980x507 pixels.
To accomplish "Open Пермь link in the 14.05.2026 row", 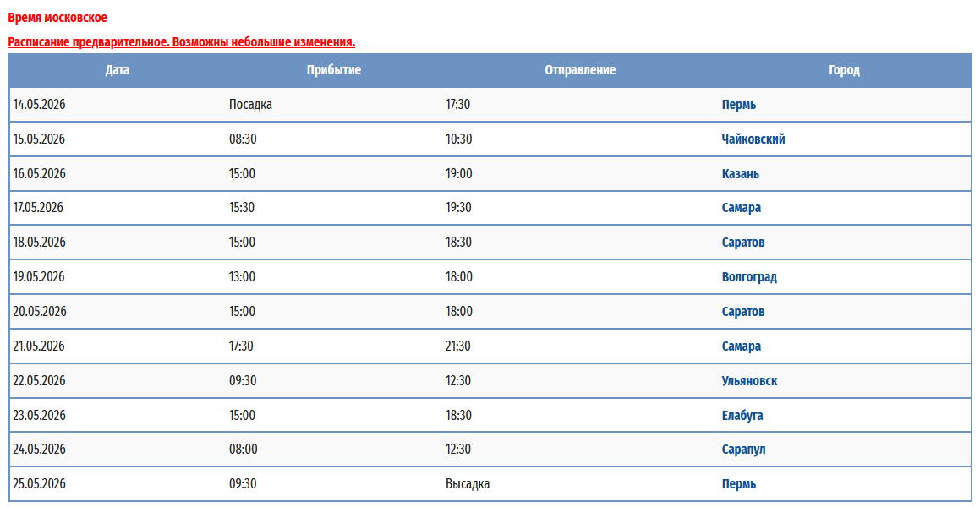I will [x=738, y=105].
